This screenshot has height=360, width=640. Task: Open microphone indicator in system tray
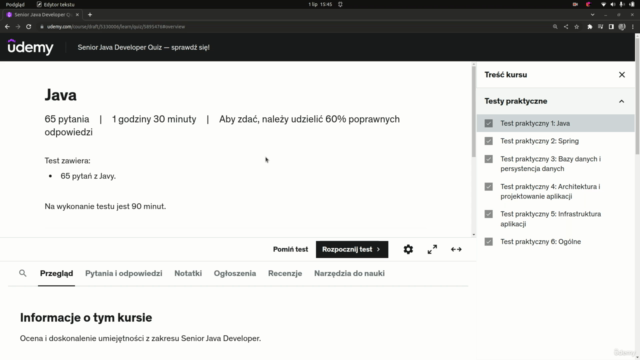coord(622,4)
